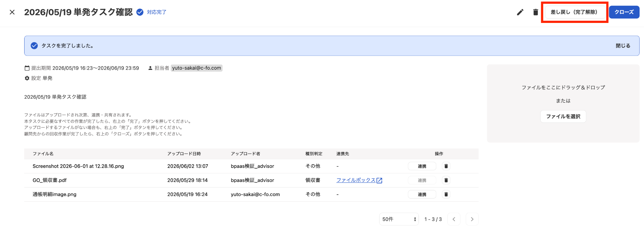Click the trash icon in header

536,12
